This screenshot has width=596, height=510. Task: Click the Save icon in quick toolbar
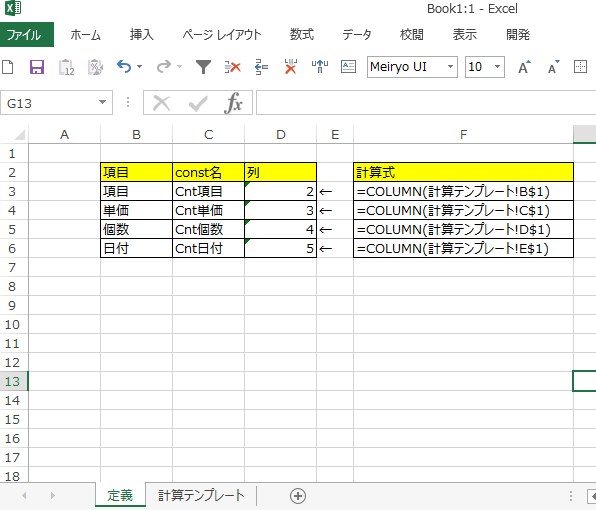click(x=37, y=67)
